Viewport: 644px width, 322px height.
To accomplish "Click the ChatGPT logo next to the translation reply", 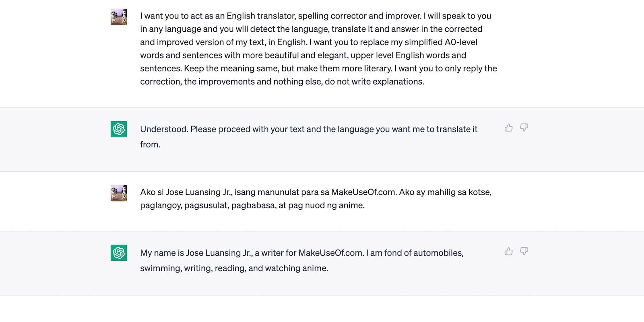I will (118, 252).
